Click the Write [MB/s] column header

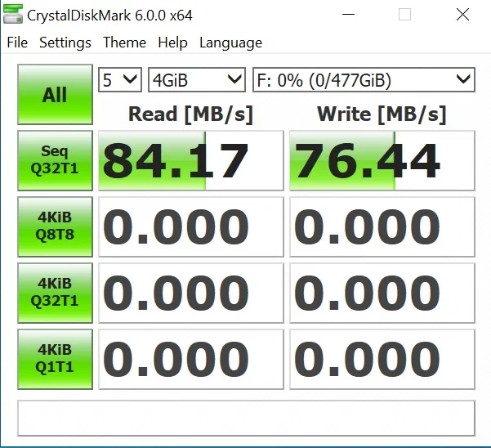coord(382,114)
